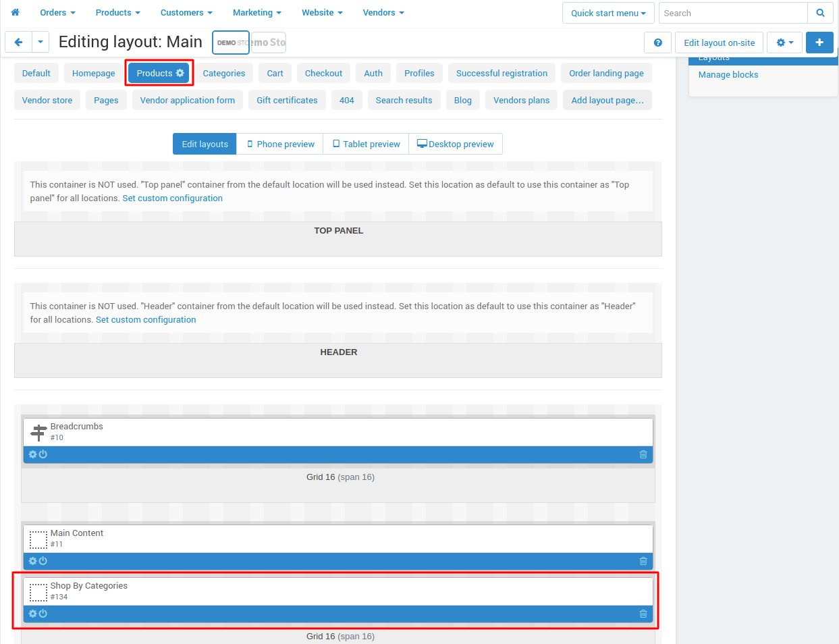Open the help question mark icon
The image size is (839, 644).
click(657, 43)
